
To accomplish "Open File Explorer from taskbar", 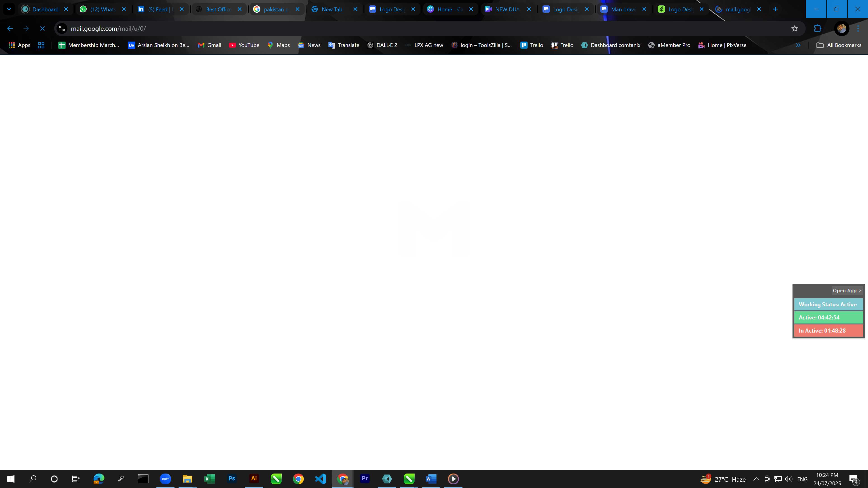I will click(x=187, y=479).
